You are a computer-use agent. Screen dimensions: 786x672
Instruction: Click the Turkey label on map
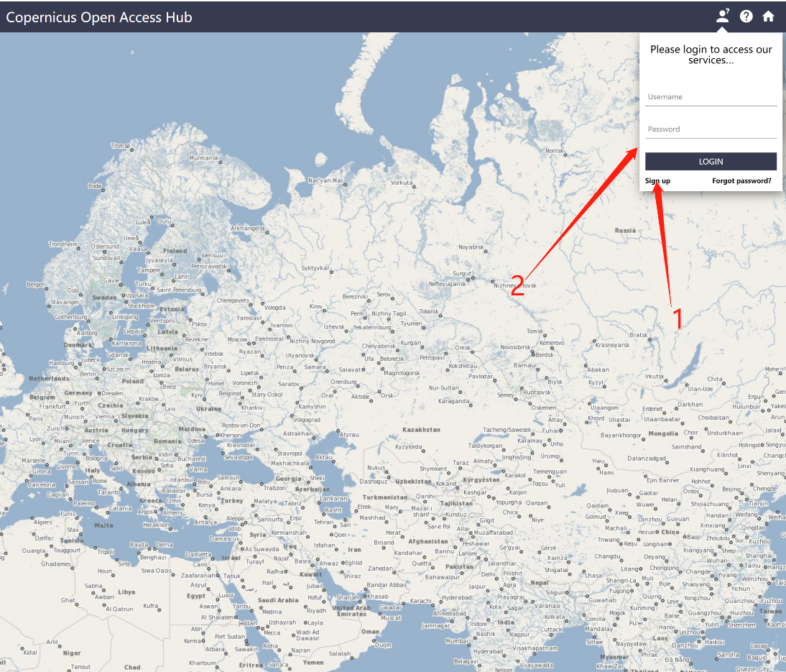pyautogui.click(x=231, y=500)
